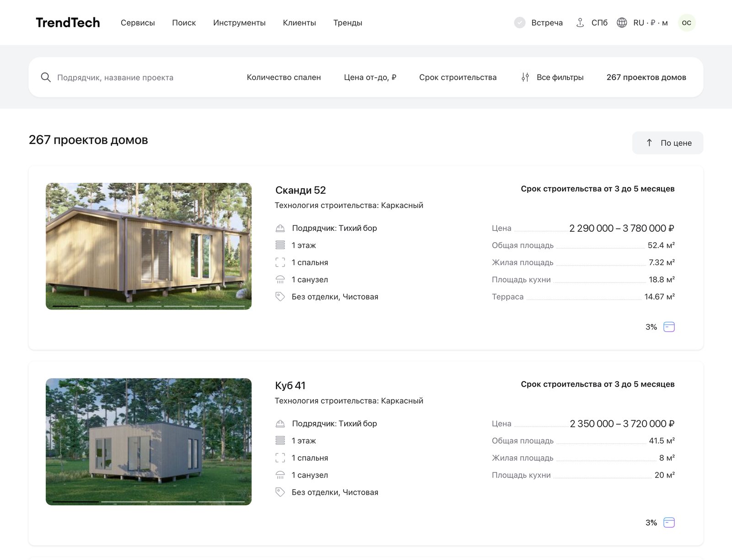732x560 pixels.
Task: Click the floors icon in Куб 41 card
Action: (x=280, y=441)
